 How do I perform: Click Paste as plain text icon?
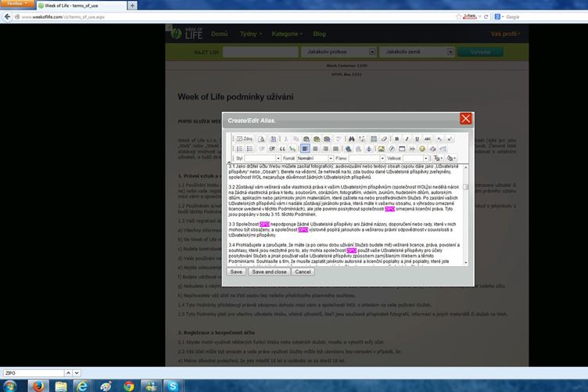pyautogui.click(x=317, y=138)
